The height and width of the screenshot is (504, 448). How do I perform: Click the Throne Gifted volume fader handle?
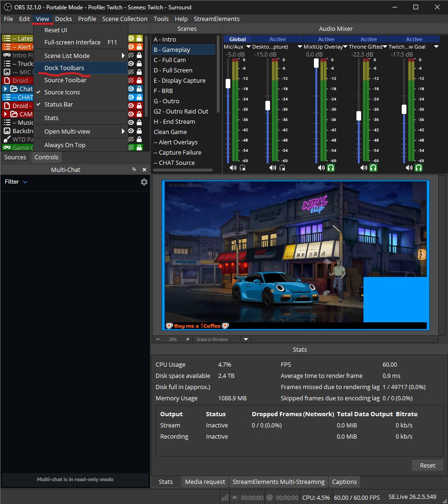359,116
